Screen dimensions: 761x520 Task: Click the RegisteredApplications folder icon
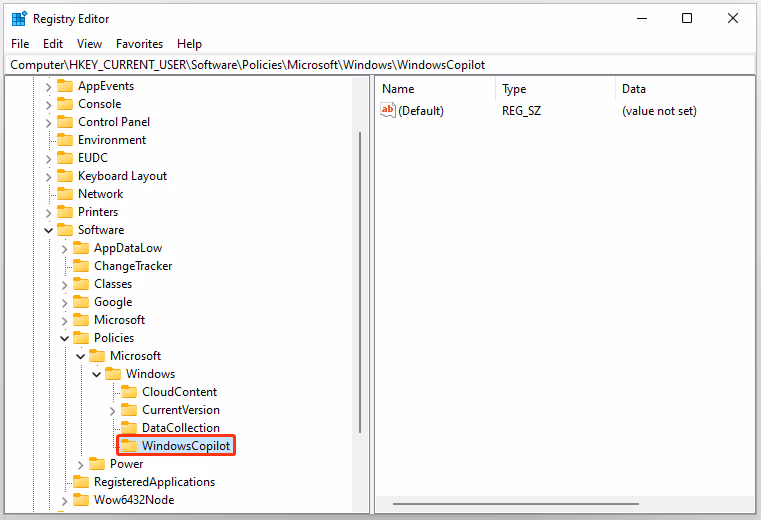coord(81,482)
